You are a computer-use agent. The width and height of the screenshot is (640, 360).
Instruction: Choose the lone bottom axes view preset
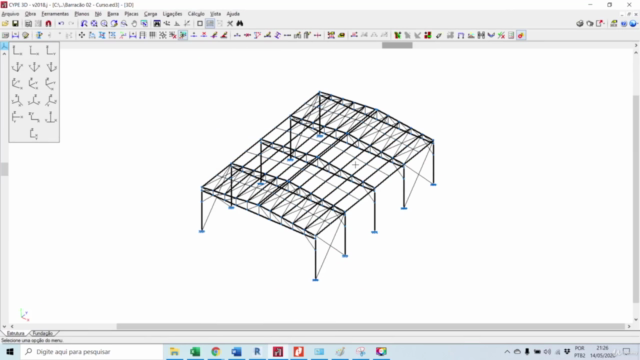[34, 134]
